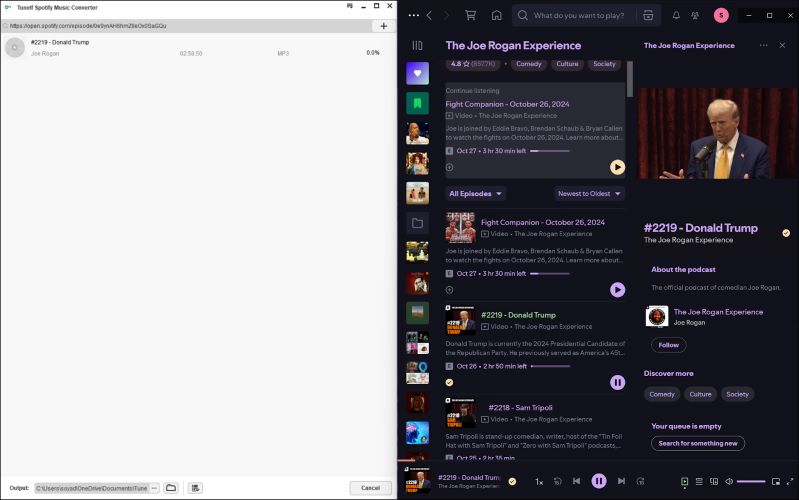The width and height of the screenshot is (799, 500).
Task: Enter full screen player
Action: click(790, 481)
